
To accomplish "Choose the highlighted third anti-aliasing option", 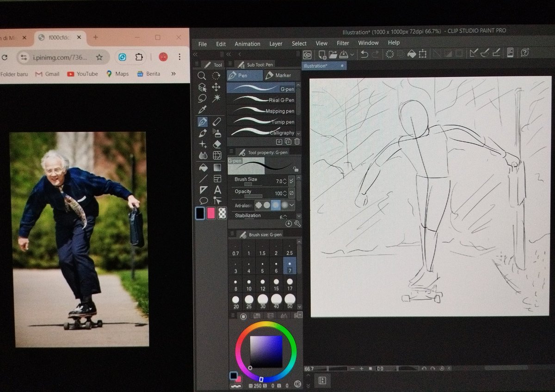I will (276, 204).
